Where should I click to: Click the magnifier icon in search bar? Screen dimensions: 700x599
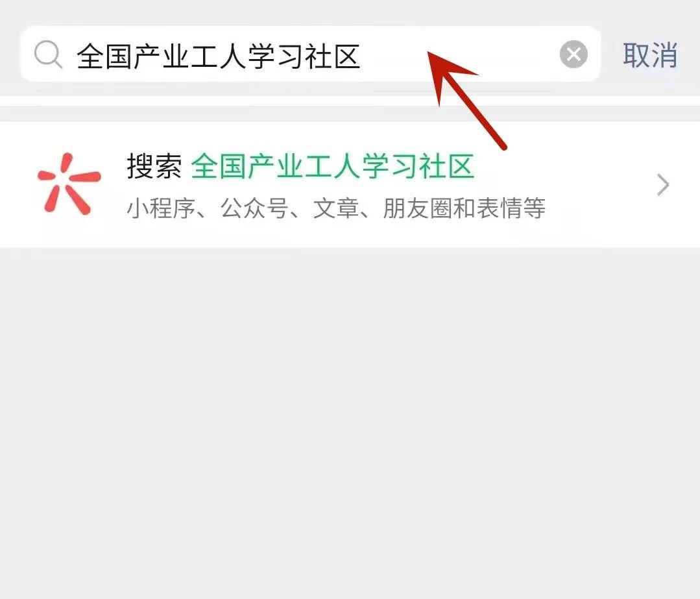48,55
